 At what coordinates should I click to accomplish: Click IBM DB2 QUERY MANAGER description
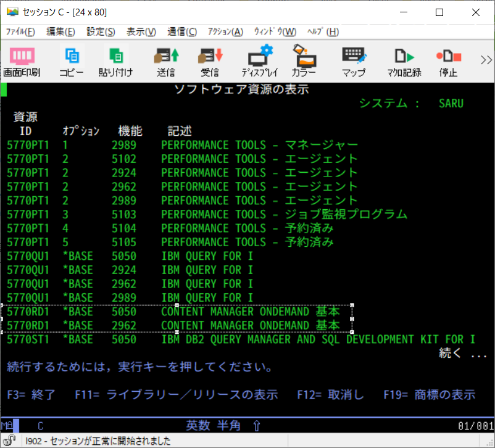318,340
